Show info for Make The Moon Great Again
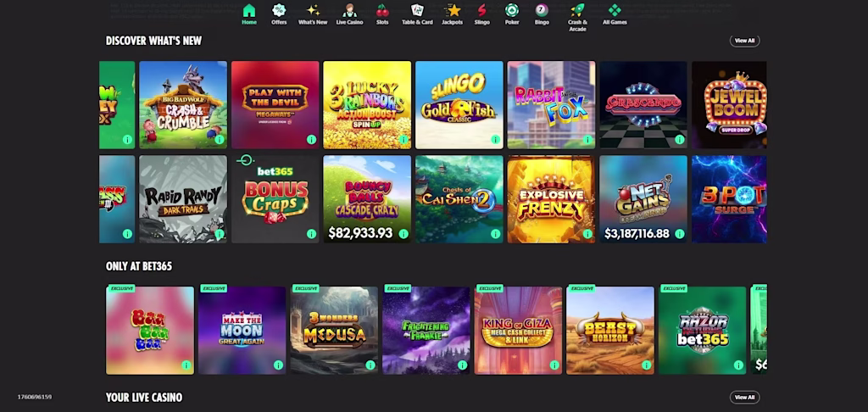 click(x=278, y=365)
